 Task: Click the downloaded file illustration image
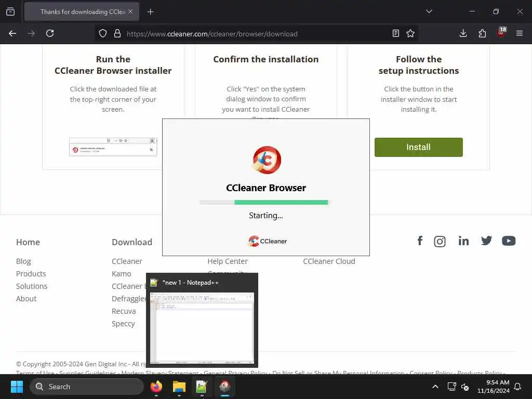coord(113,147)
